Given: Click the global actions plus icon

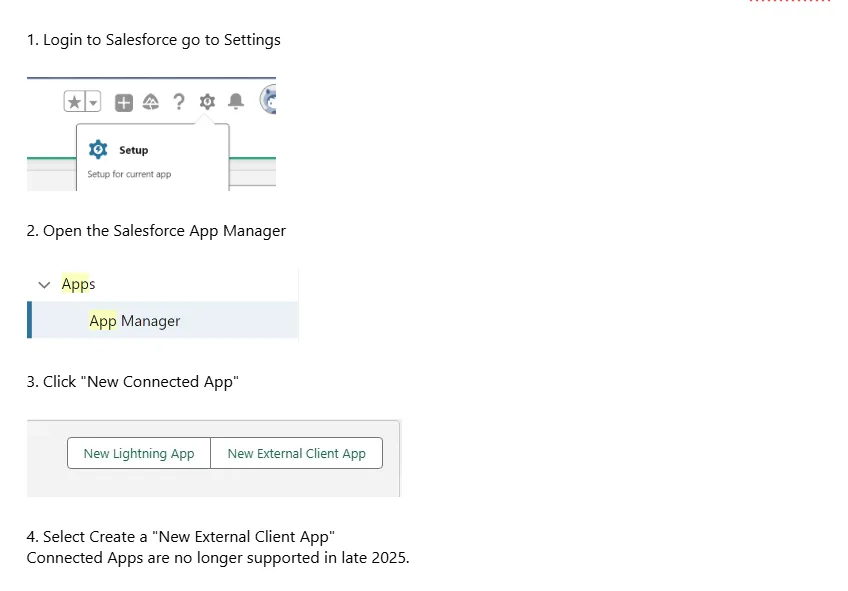Looking at the screenshot, I should click(x=124, y=102).
